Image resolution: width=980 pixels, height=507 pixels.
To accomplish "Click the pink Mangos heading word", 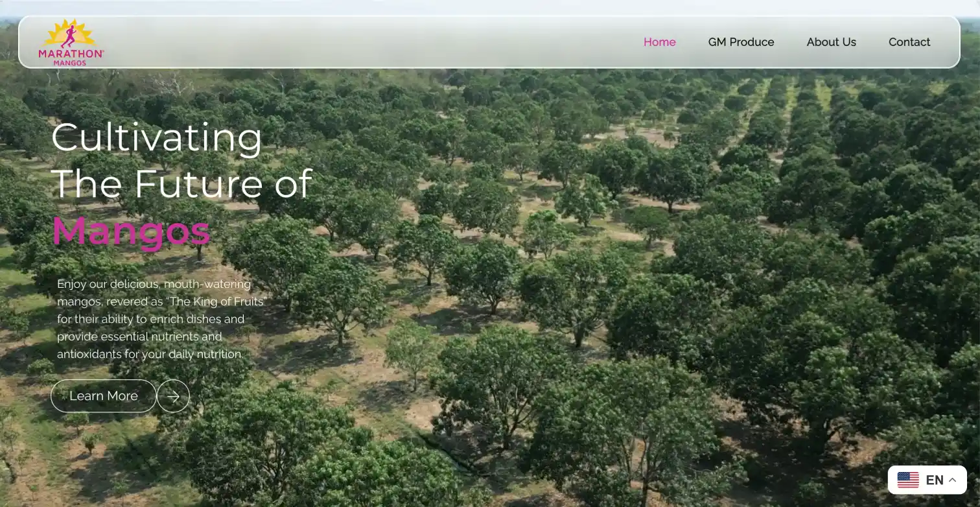I will coord(131,230).
